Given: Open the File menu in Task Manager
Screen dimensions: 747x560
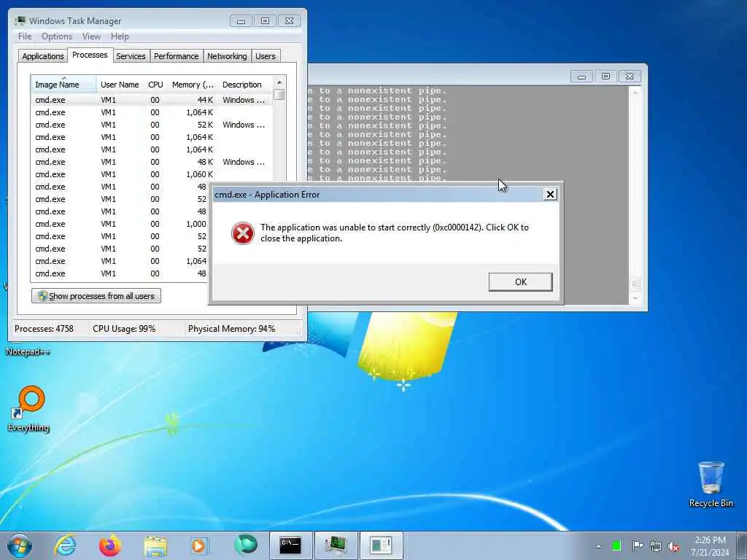Looking at the screenshot, I should pos(24,36).
